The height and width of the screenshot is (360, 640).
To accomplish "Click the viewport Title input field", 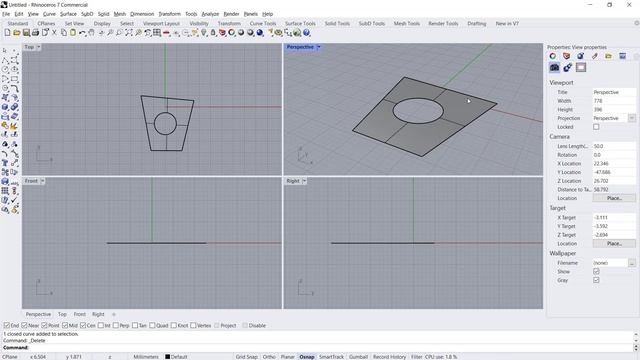I will coord(614,92).
